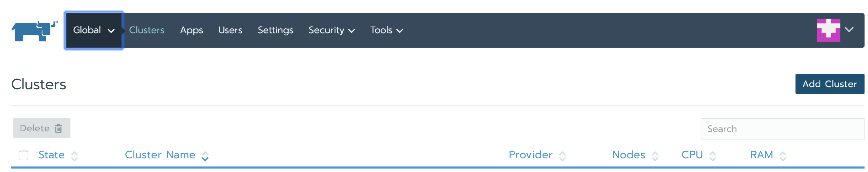Expand the Global scope dropdown
Viewport: 868px width, 172px height.
coord(94,30)
